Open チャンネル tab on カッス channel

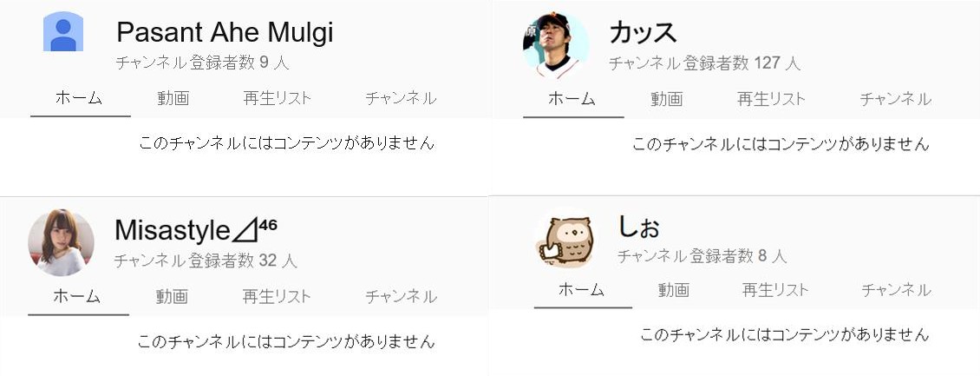(895, 99)
